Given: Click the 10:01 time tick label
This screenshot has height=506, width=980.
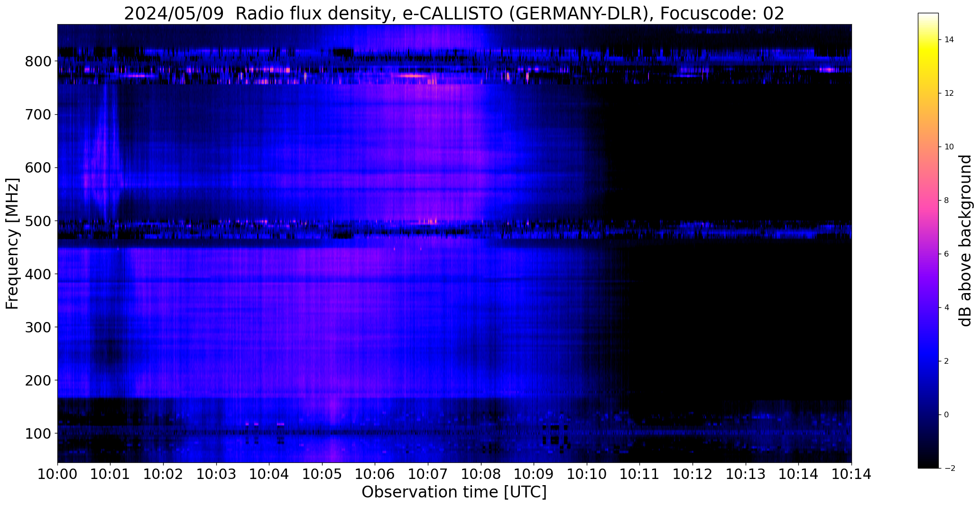Looking at the screenshot, I should pos(111,474).
